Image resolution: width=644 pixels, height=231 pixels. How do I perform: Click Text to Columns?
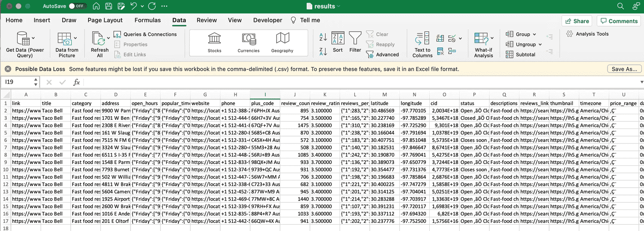point(422,46)
